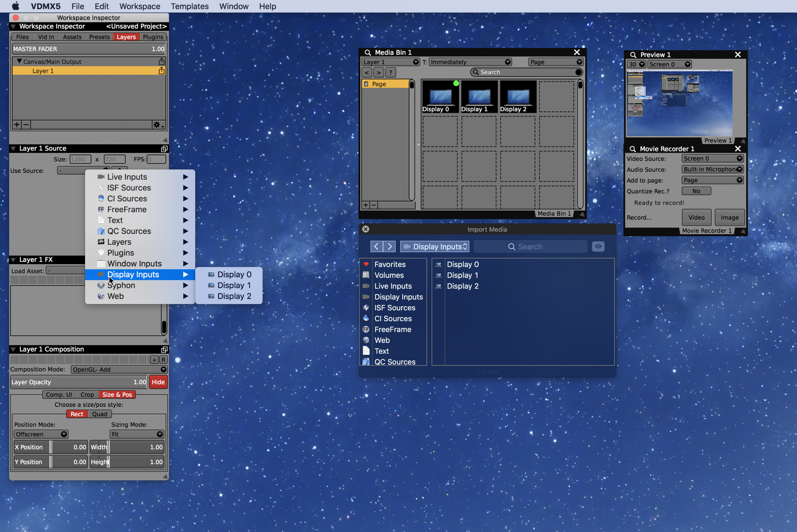The height and width of the screenshot is (532, 797).
Task: Pop out Layer 1 Source panel
Action: point(164,148)
